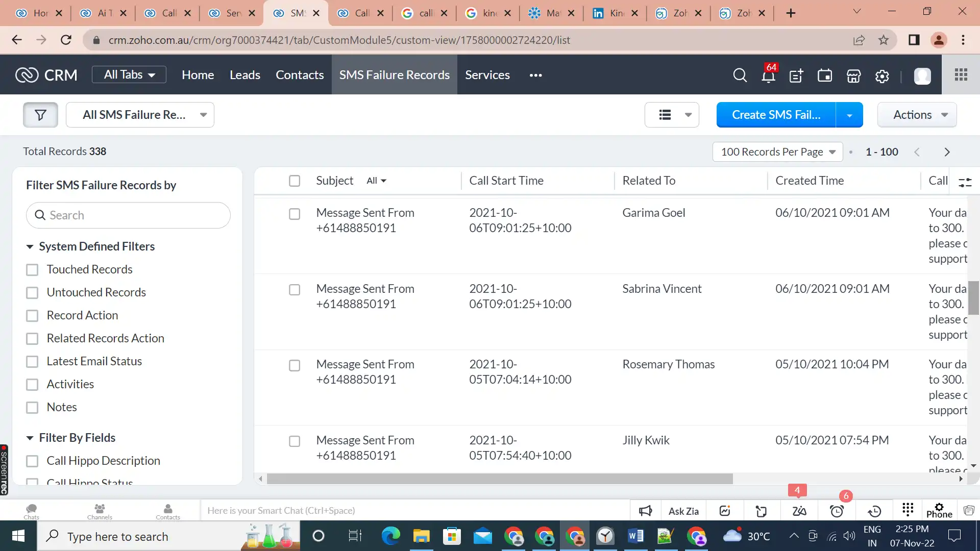Open the CRM calendar icon
The image size is (980, 551).
[x=824, y=76]
